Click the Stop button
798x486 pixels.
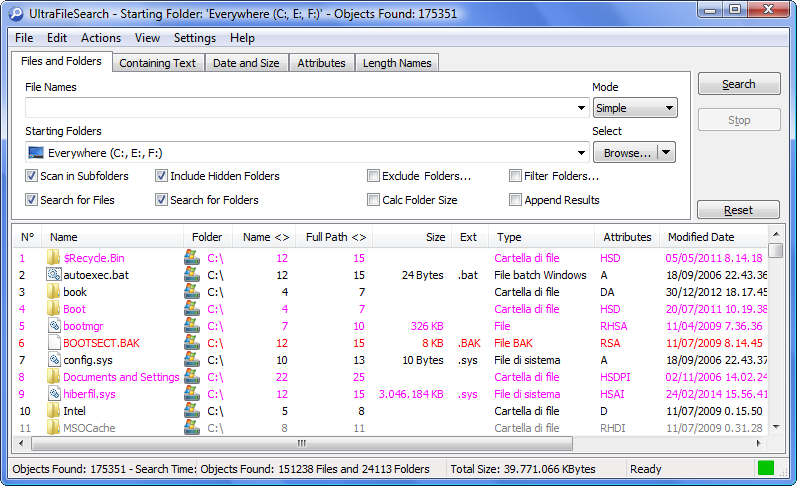click(x=739, y=120)
